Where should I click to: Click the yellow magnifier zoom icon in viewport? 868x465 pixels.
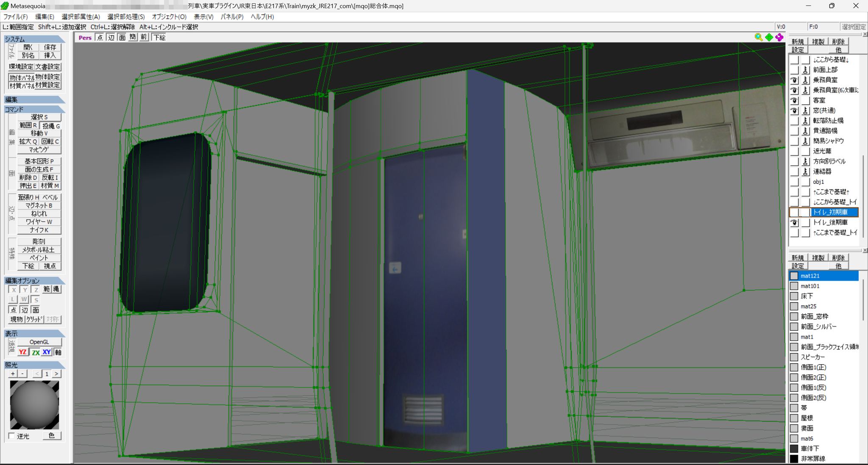point(759,37)
